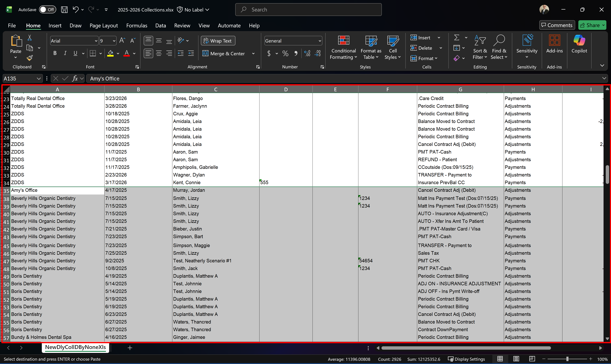
Task: Click the Undo arrow icon
Action: pyautogui.click(x=75, y=10)
